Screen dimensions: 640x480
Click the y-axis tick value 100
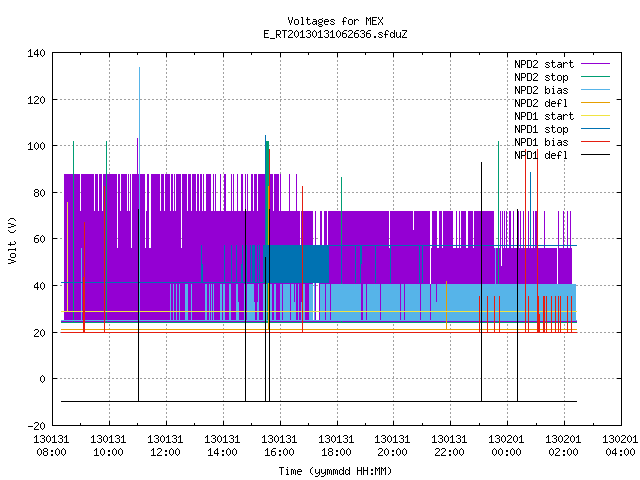point(36,146)
